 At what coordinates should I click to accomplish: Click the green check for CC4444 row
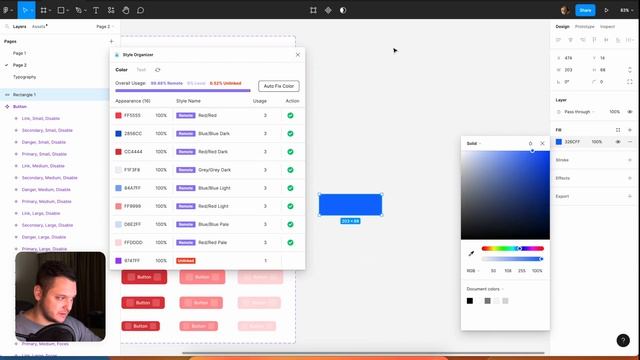pos(290,152)
